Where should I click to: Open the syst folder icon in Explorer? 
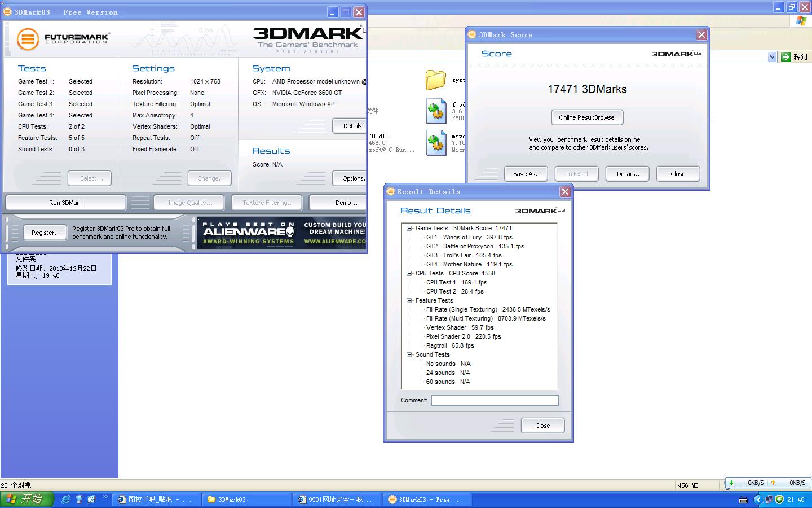coord(436,80)
